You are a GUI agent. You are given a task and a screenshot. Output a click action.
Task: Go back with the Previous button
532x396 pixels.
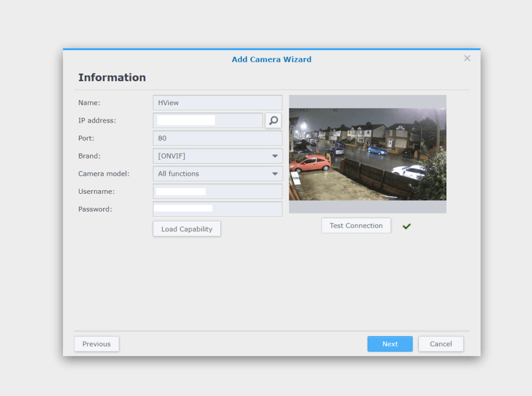(97, 344)
